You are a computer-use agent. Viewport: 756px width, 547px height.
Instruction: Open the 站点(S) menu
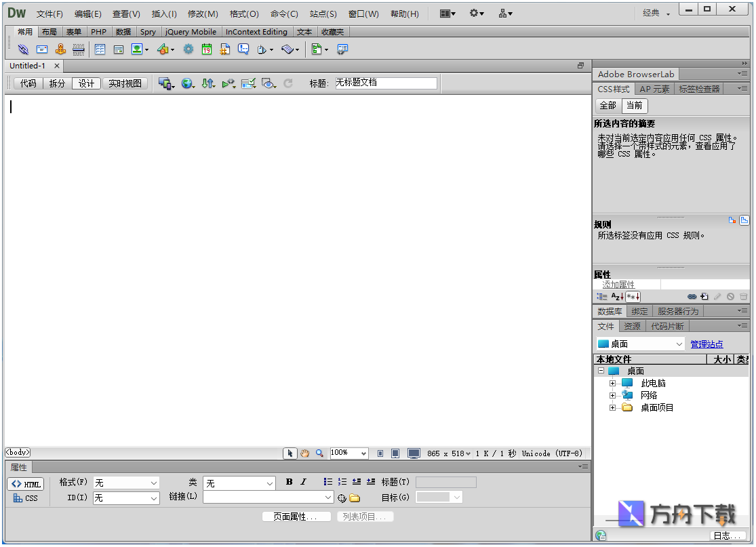click(323, 14)
